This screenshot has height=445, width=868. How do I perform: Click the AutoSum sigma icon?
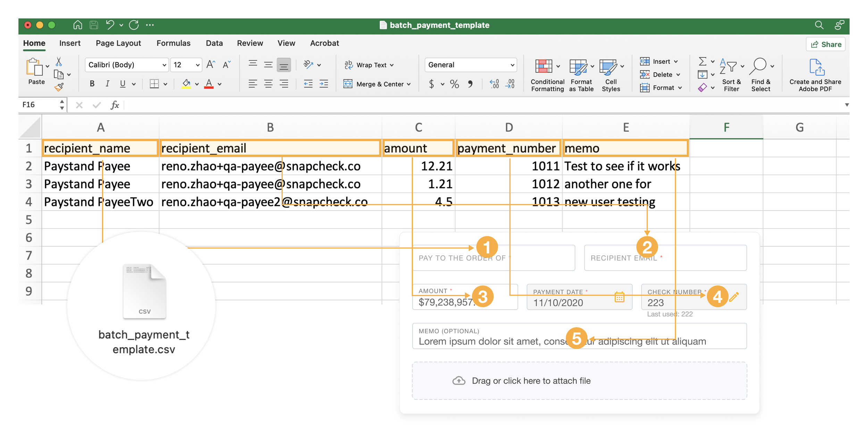702,61
